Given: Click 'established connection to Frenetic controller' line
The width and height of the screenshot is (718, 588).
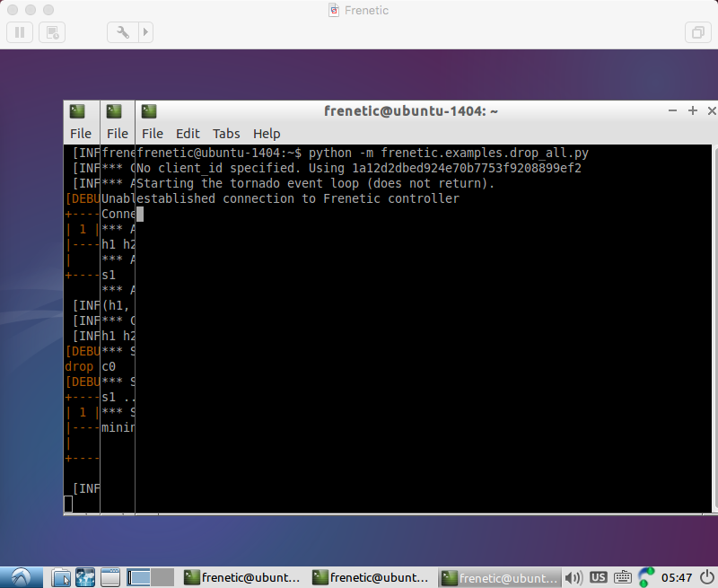Looking at the screenshot, I should point(298,198).
